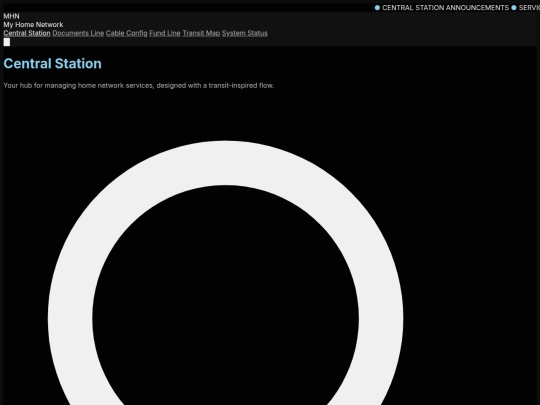Screen dimensions: 540x405
Task: Click the blue dot before Central Station Announcements
Action: pyautogui.click(x=377, y=8)
